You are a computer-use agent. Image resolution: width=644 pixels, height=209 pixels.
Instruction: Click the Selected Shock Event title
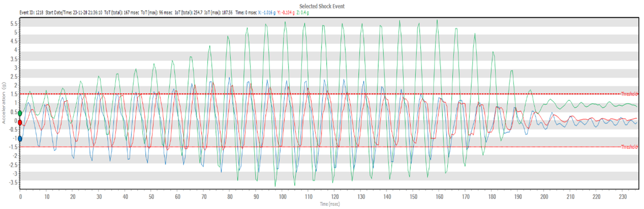click(322, 6)
